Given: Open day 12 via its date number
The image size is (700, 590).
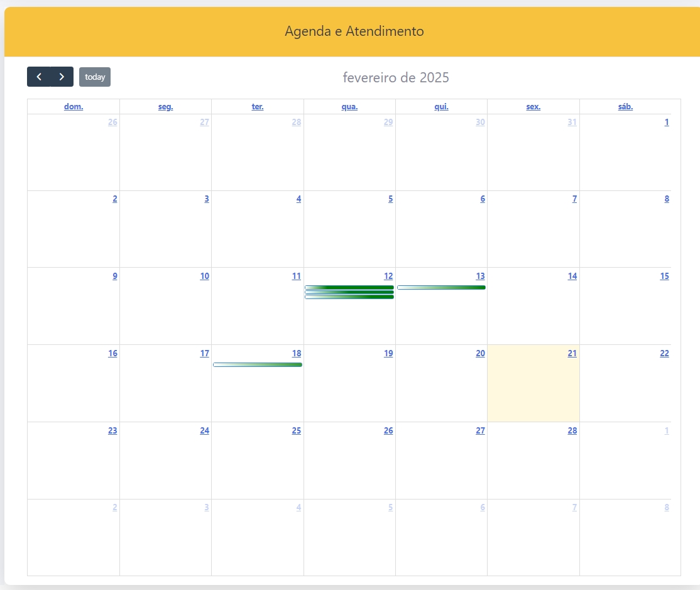Looking at the screenshot, I should (x=388, y=276).
